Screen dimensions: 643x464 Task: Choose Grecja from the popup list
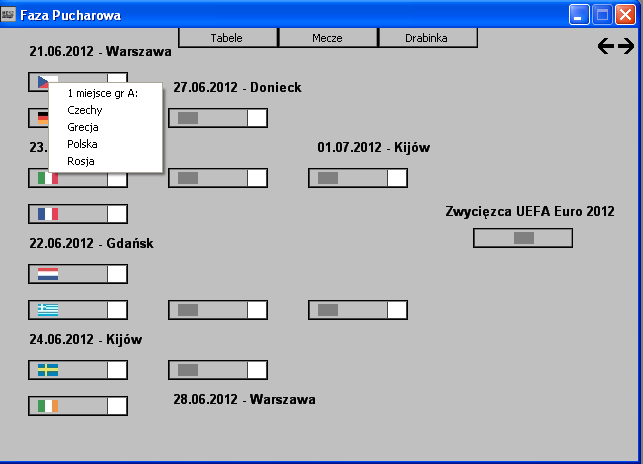(x=83, y=127)
